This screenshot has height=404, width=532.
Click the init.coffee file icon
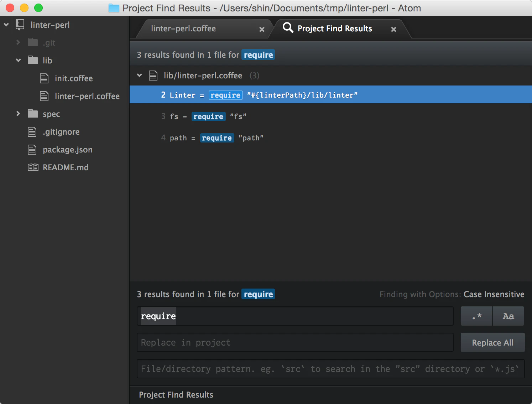(44, 78)
